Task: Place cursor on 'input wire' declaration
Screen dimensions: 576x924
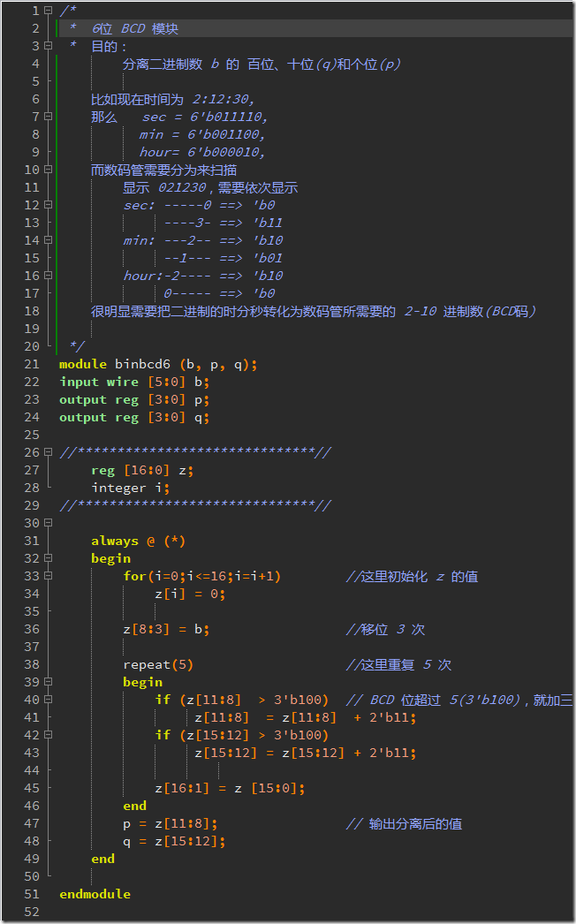Action: tap(99, 382)
